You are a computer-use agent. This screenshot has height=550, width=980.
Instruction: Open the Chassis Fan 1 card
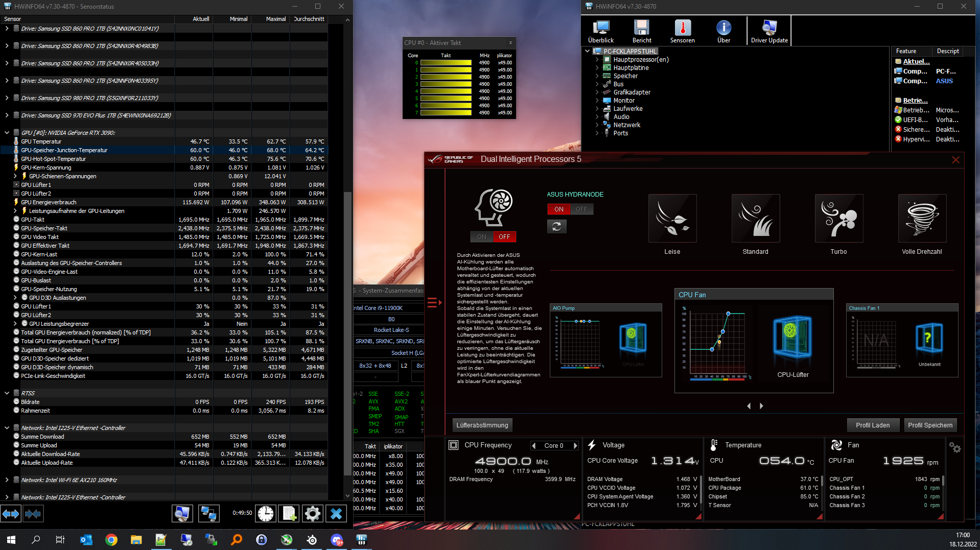[x=902, y=340]
